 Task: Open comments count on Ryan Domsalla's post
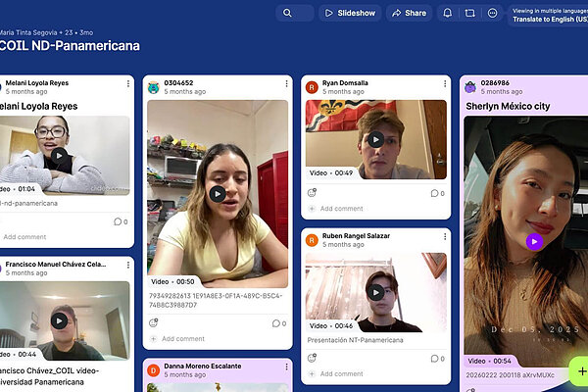pyautogui.click(x=438, y=193)
